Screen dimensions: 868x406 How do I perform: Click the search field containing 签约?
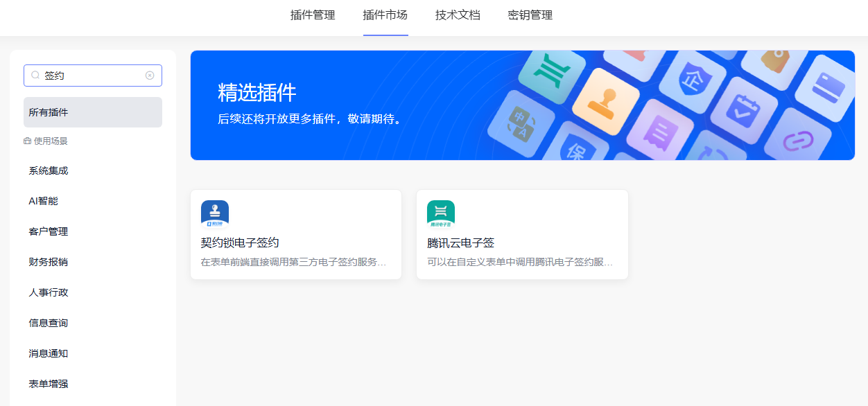coord(90,76)
